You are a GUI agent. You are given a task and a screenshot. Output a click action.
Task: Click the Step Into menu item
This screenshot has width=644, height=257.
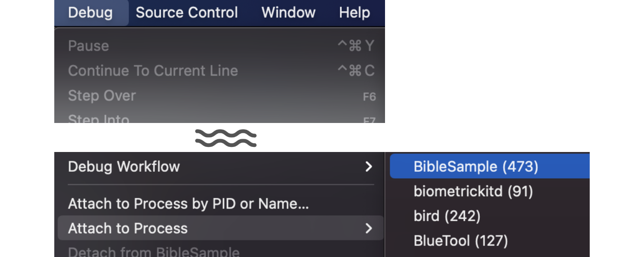pyautogui.click(x=98, y=119)
